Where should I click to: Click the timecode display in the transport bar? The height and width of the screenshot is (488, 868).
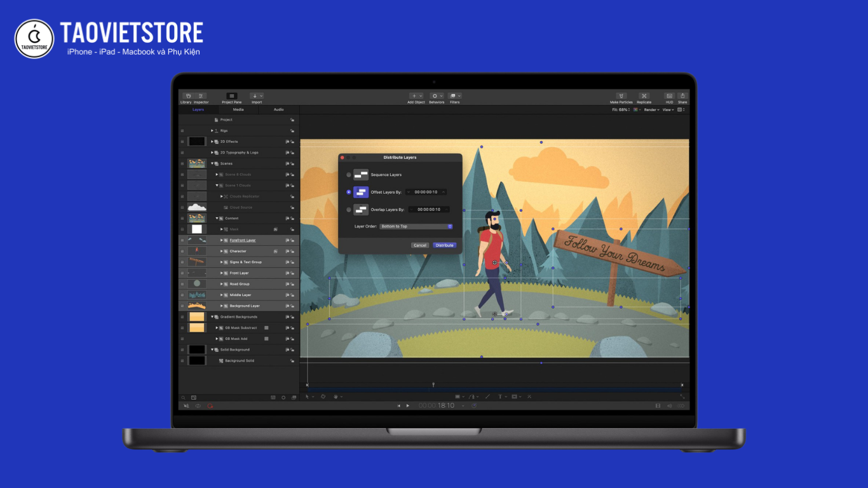pyautogui.click(x=437, y=405)
